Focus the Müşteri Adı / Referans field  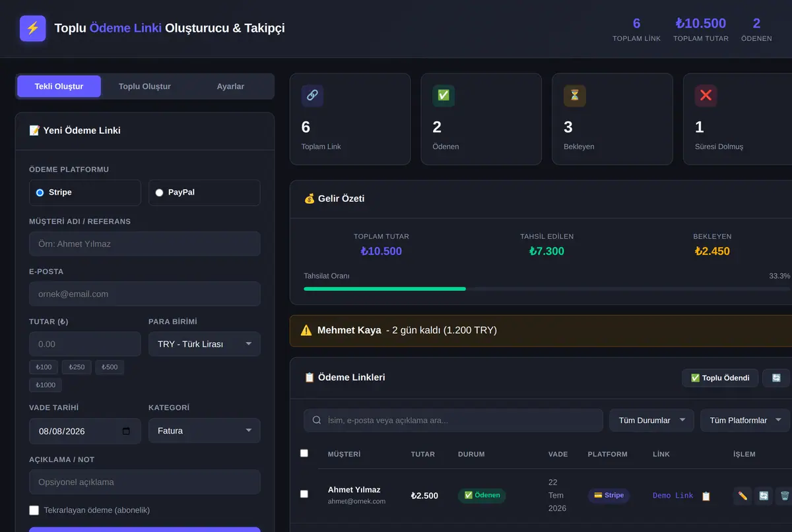click(x=145, y=244)
